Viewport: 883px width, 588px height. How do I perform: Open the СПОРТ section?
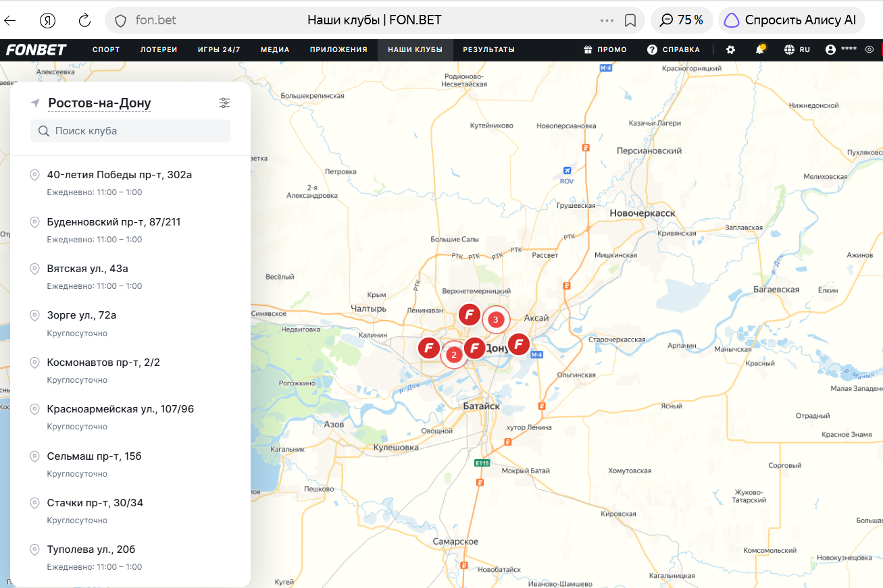106,49
